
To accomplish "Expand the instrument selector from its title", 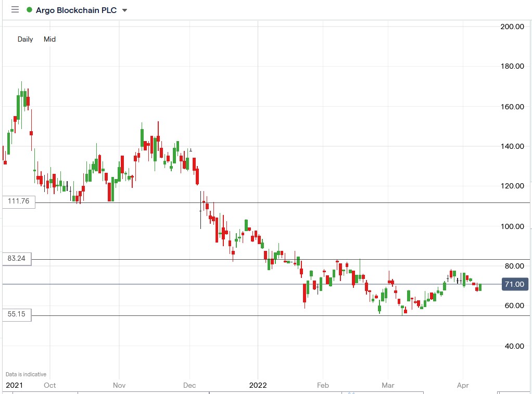I will point(75,9).
